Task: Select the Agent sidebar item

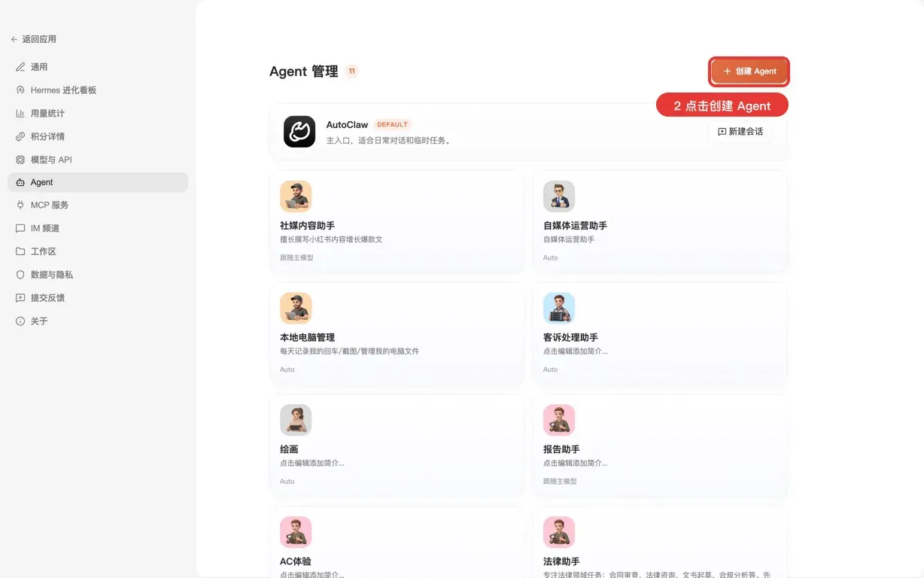Action: click(98, 182)
